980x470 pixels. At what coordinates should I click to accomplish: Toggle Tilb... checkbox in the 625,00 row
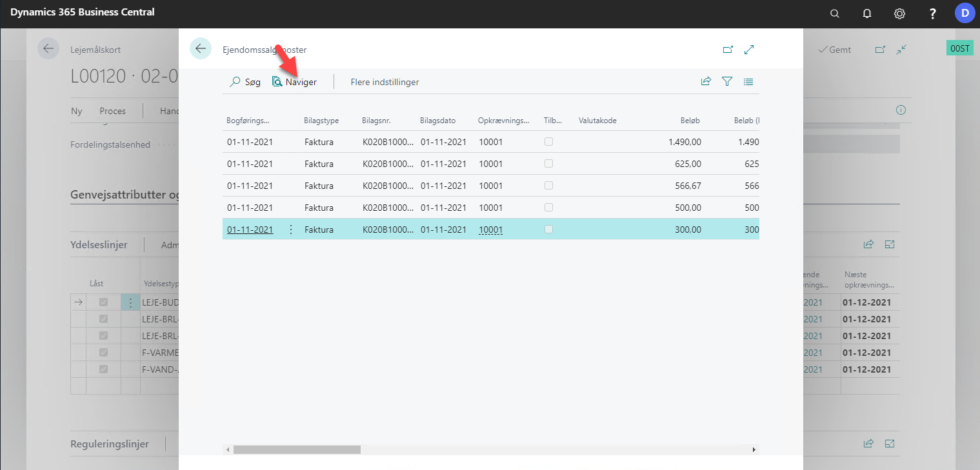click(x=548, y=164)
